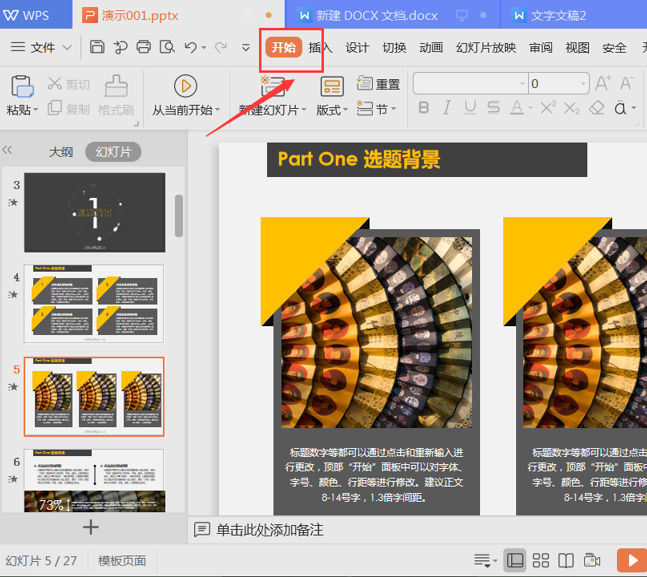Toggle Bold formatting
This screenshot has width=647, height=577.
pos(424,108)
